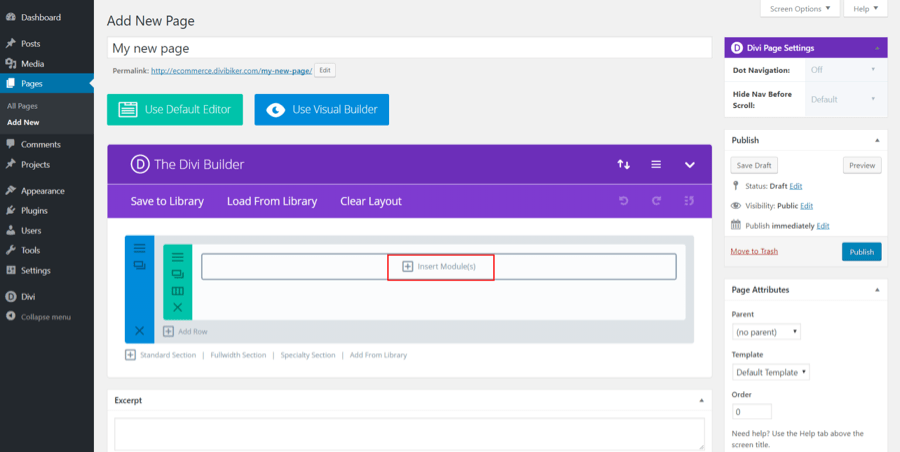Click Add Row
The height and width of the screenshot is (452, 900).
[185, 331]
